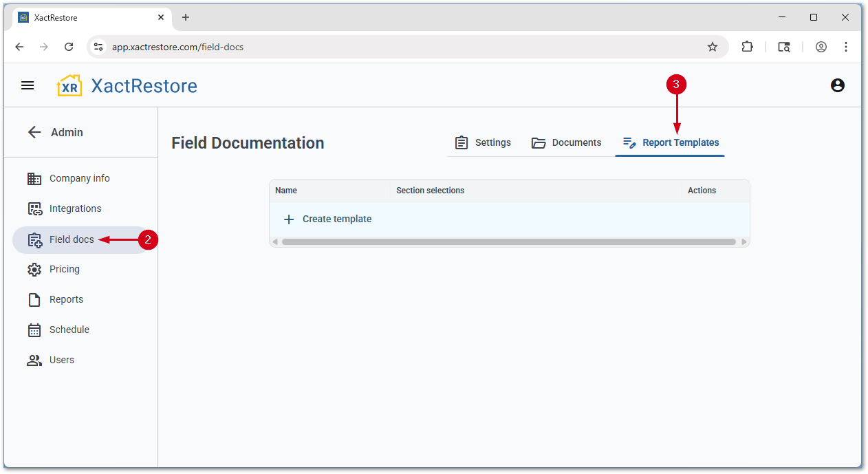The height and width of the screenshot is (474, 868).
Task: Select the Field docs sidebar item
Action: click(x=72, y=239)
